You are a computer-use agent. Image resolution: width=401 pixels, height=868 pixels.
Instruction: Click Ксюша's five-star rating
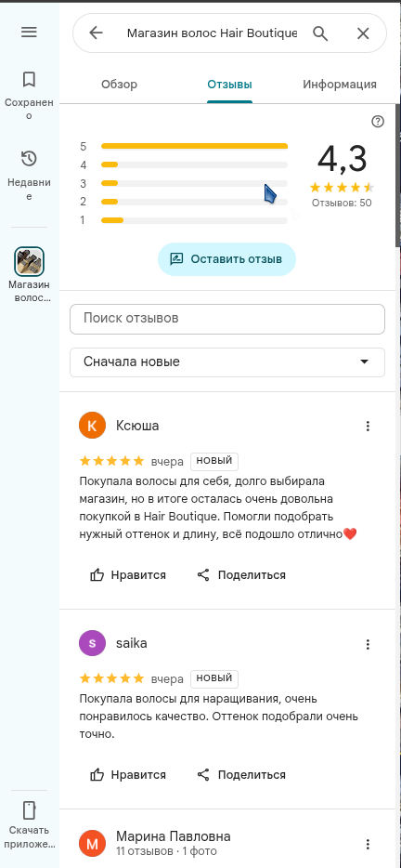click(x=112, y=461)
